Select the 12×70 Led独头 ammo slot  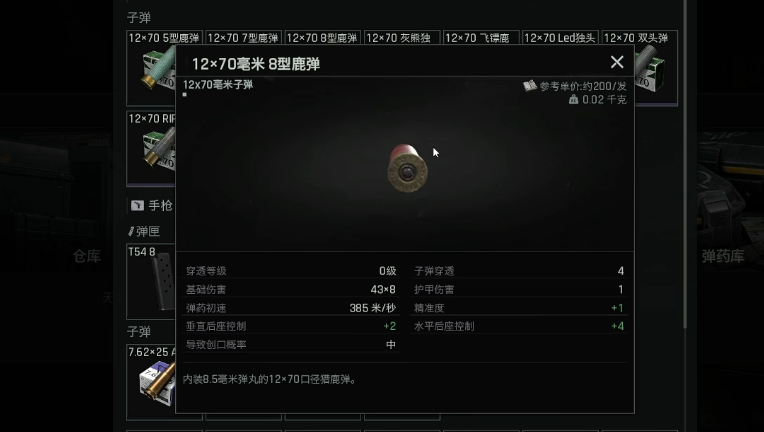point(560,38)
